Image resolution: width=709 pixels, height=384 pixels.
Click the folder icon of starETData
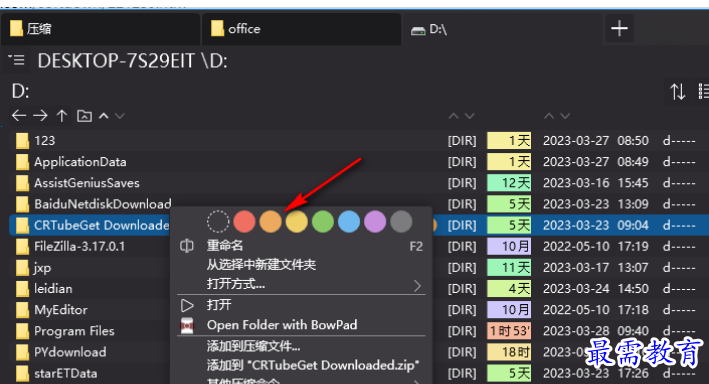22,374
